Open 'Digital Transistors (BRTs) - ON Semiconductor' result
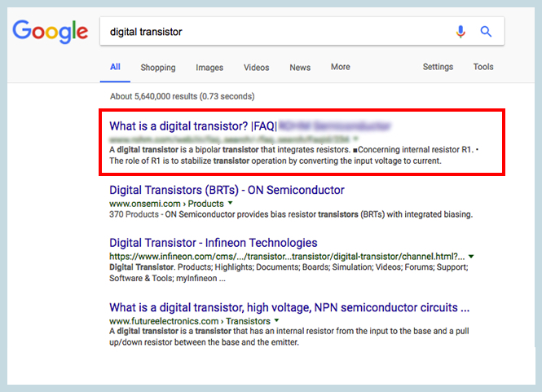The width and height of the screenshot is (542, 392). point(227,190)
